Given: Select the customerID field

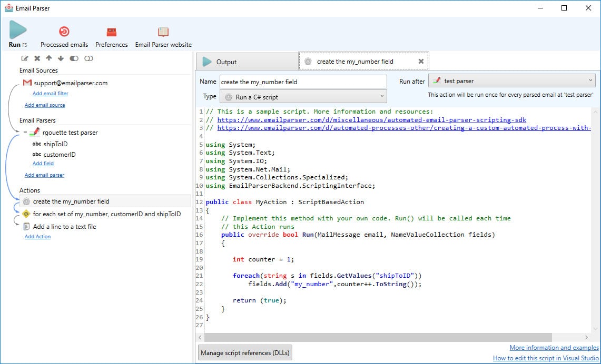Looking at the screenshot, I should (x=60, y=155).
